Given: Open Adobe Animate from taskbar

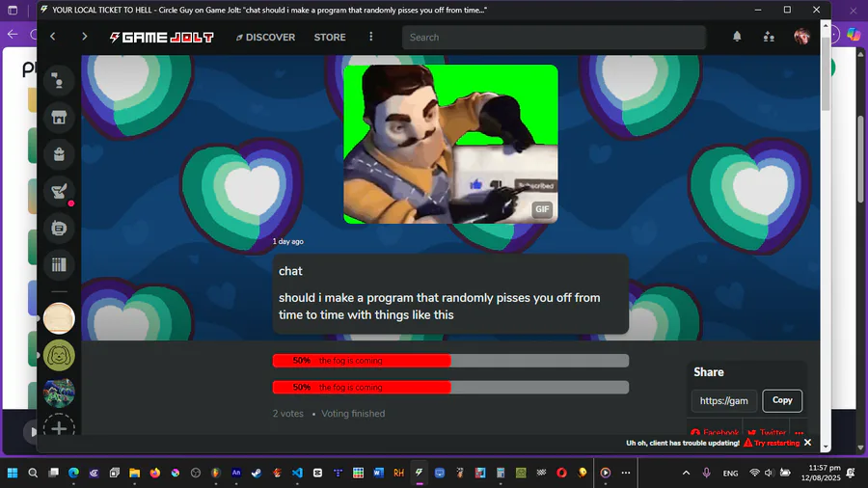Looking at the screenshot, I should click(x=236, y=473).
